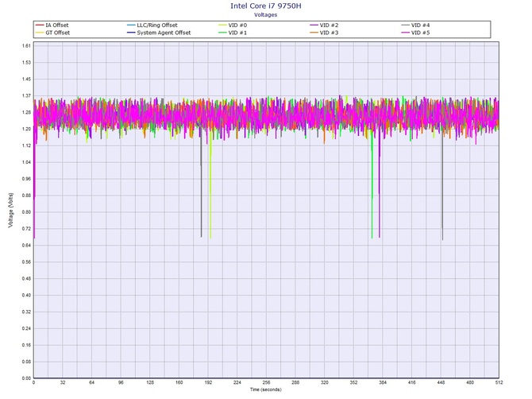Select the System Agent Offset legend label
This screenshot has height=399, width=532.
(164, 33)
